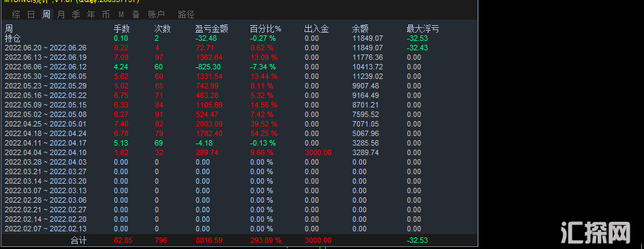Click the percentage cell 39.52 %

pos(264,124)
